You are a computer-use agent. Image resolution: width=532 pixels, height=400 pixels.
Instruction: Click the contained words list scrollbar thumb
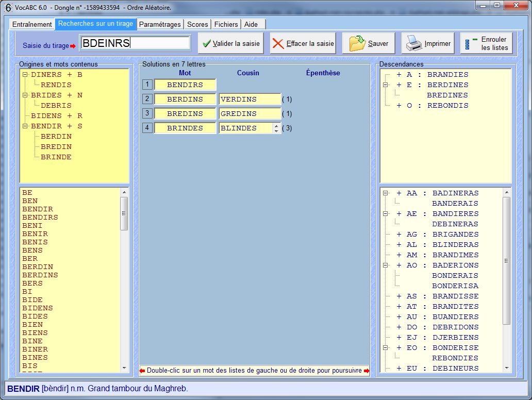(x=124, y=213)
